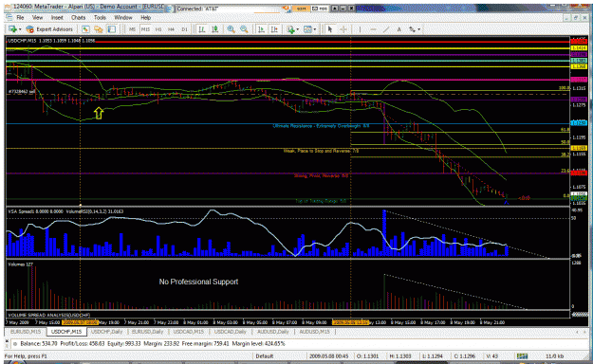Image resolution: width=593 pixels, height=364 pixels.
Task: Click 'Ultimate Resistance - Extremely Overbought' label
Action: click(x=321, y=126)
